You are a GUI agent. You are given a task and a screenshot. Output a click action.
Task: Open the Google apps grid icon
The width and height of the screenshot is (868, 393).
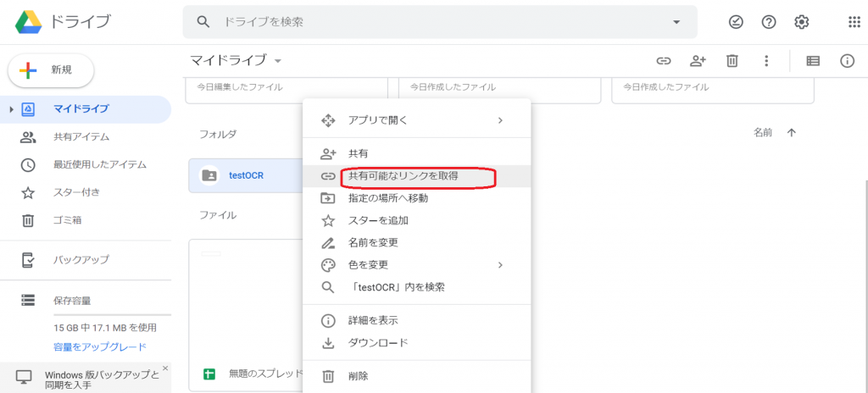pos(854,22)
